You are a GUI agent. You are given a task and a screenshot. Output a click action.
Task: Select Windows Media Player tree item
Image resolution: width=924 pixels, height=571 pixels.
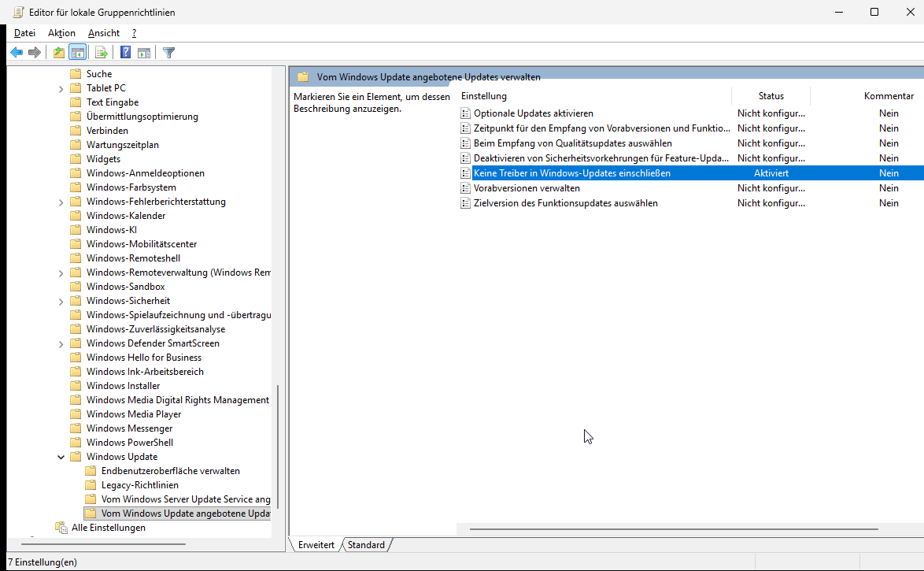[x=134, y=414]
